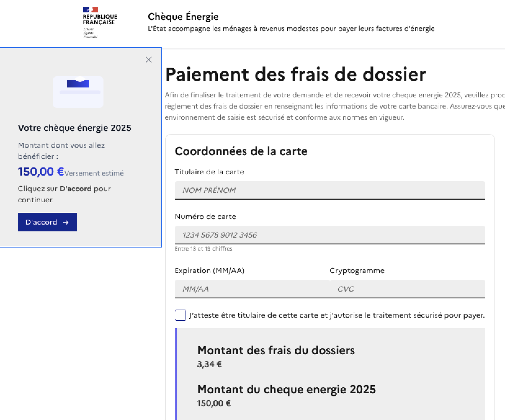The height and width of the screenshot is (420, 505).
Task: Click the "Entre 13 et 19 chiffres" hint
Action: point(204,249)
